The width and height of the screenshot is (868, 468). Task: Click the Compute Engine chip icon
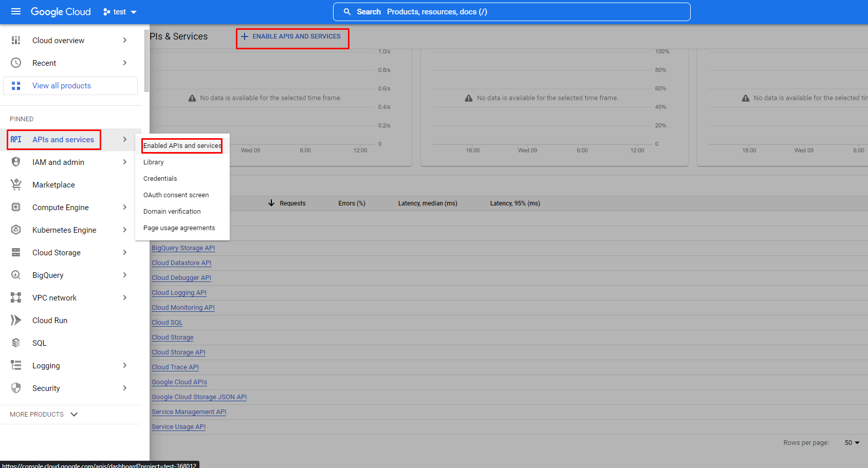[16, 207]
